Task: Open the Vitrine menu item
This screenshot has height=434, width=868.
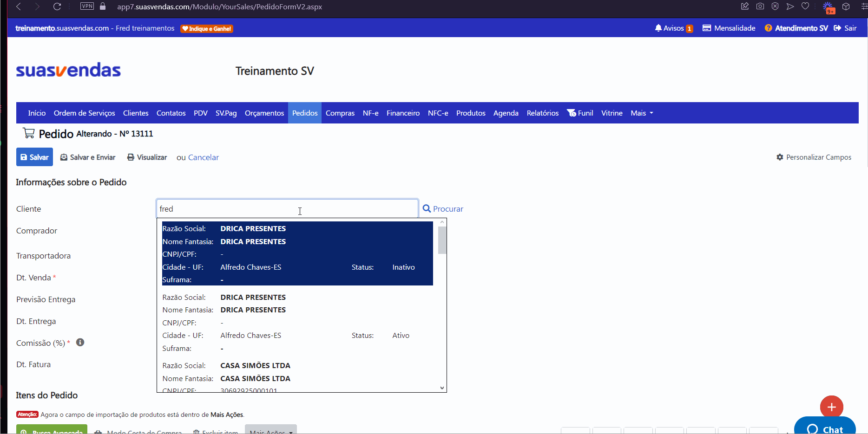Action: point(612,113)
